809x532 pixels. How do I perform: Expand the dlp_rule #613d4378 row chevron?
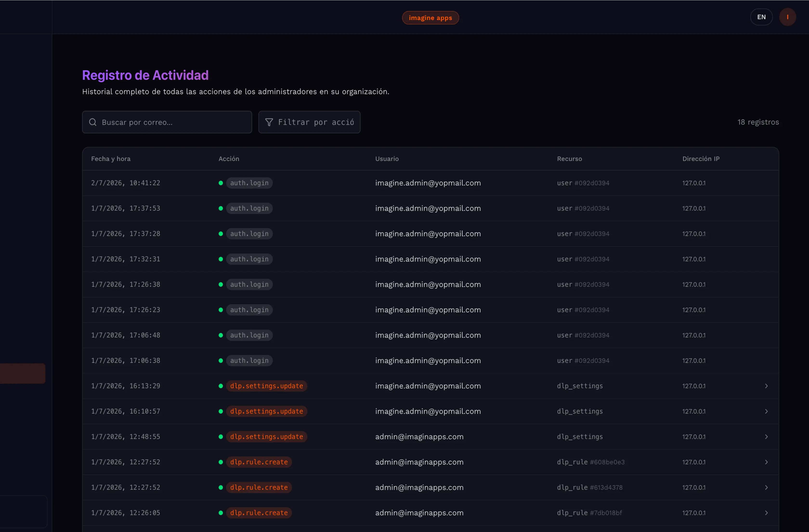coord(766,487)
